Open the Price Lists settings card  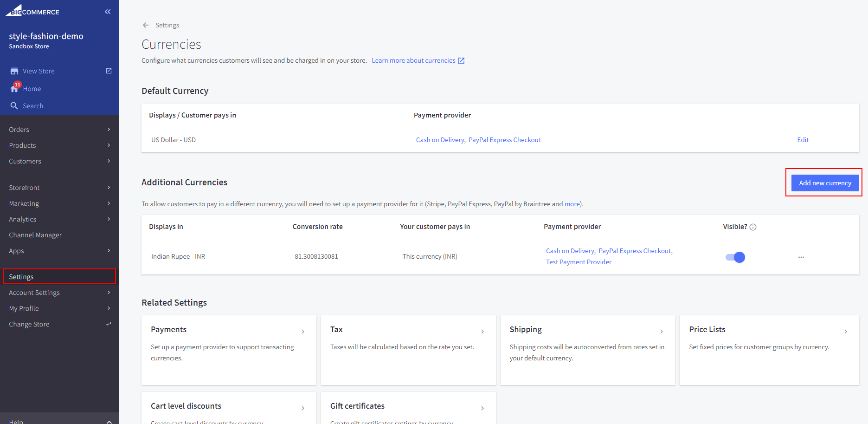(x=769, y=350)
